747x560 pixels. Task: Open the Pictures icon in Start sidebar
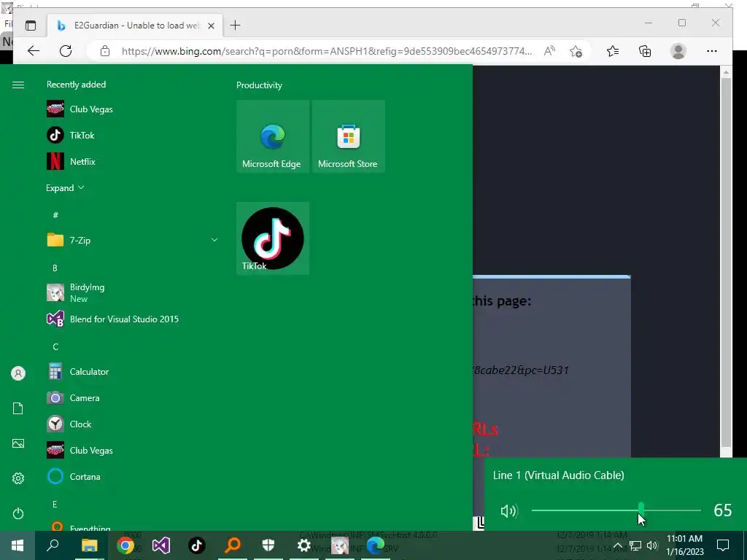click(x=18, y=443)
